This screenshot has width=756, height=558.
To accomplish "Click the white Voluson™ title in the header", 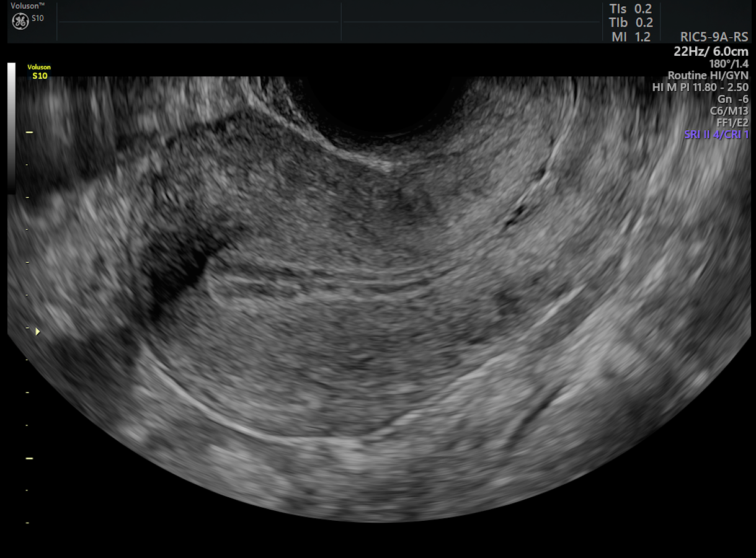I will point(28,6).
